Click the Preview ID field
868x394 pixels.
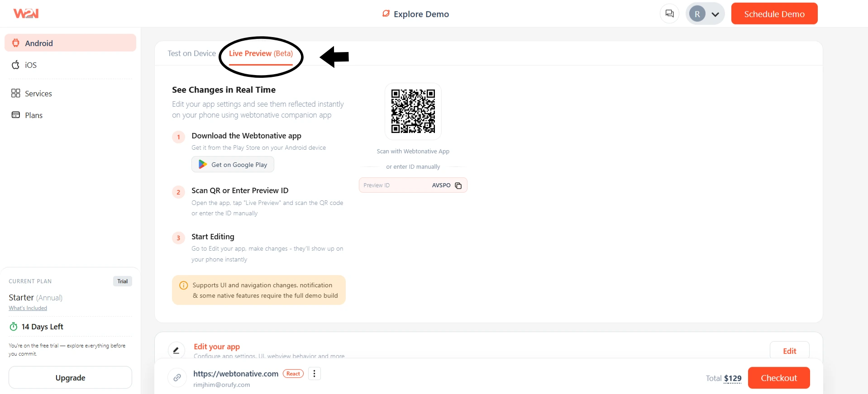[x=413, y=185]
